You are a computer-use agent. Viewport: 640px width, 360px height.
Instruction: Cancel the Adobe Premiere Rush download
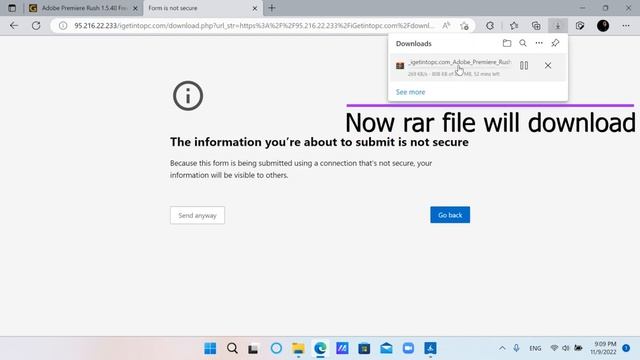click(x=548, y=65)
